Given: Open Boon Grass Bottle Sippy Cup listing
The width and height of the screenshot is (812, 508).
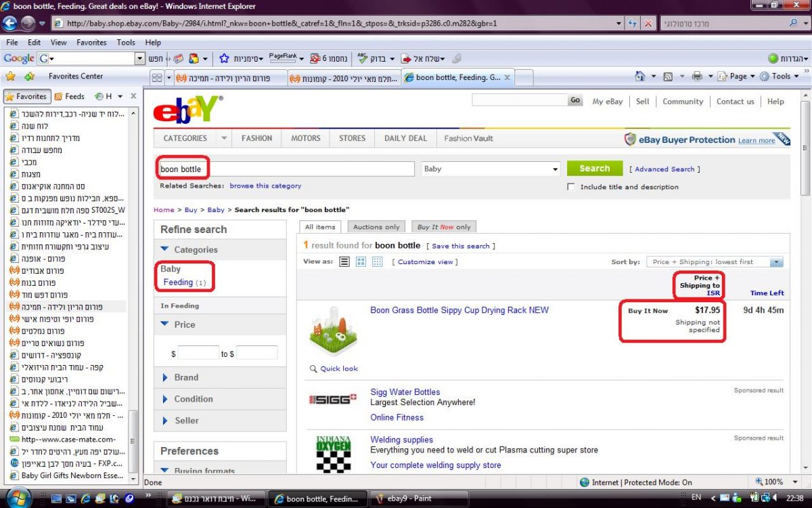Looking at the screenshot, I should tap(459, 310).
